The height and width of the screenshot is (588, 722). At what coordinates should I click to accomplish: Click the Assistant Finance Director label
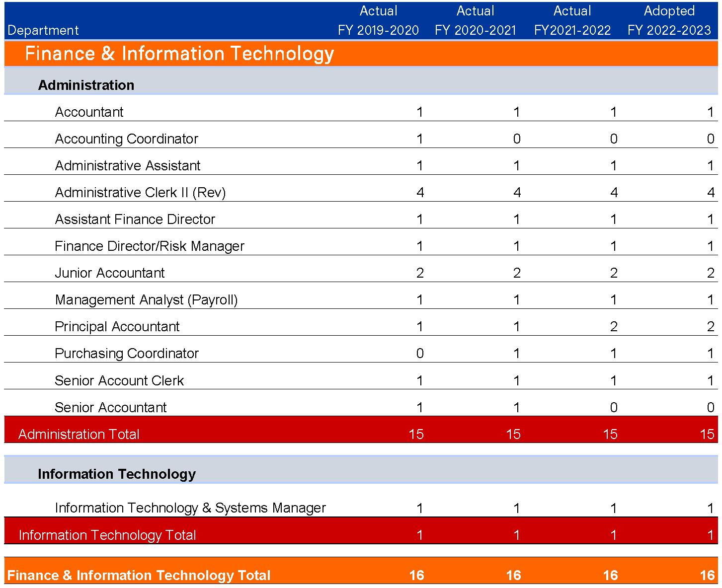tap(135, 219)
